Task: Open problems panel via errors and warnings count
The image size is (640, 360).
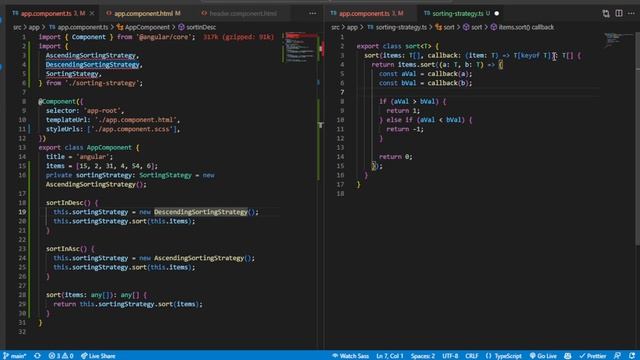Action: [61, 356]
